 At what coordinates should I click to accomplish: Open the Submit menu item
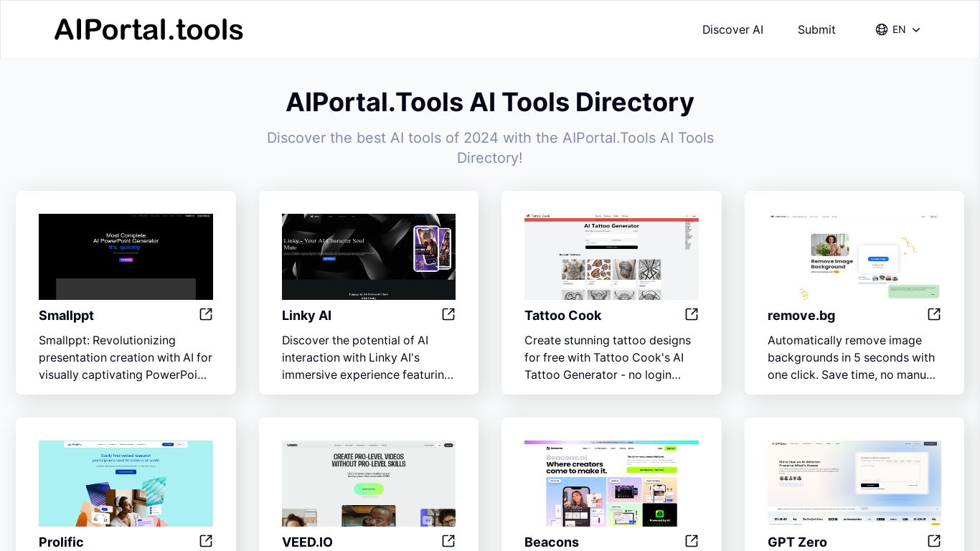[816, 29]
